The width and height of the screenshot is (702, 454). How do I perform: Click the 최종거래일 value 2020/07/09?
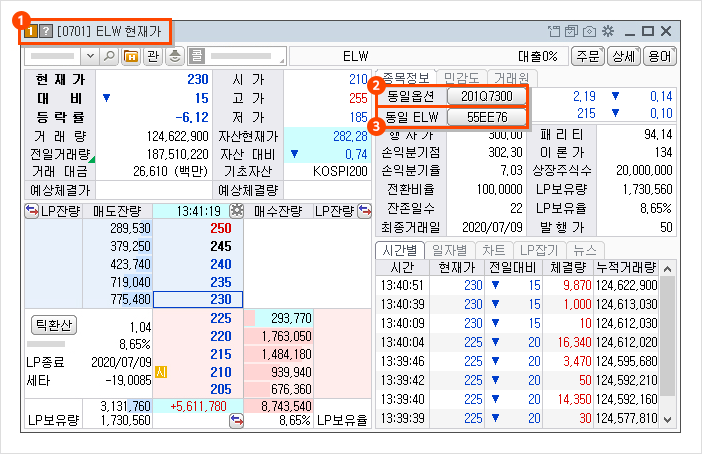[492, 227]
